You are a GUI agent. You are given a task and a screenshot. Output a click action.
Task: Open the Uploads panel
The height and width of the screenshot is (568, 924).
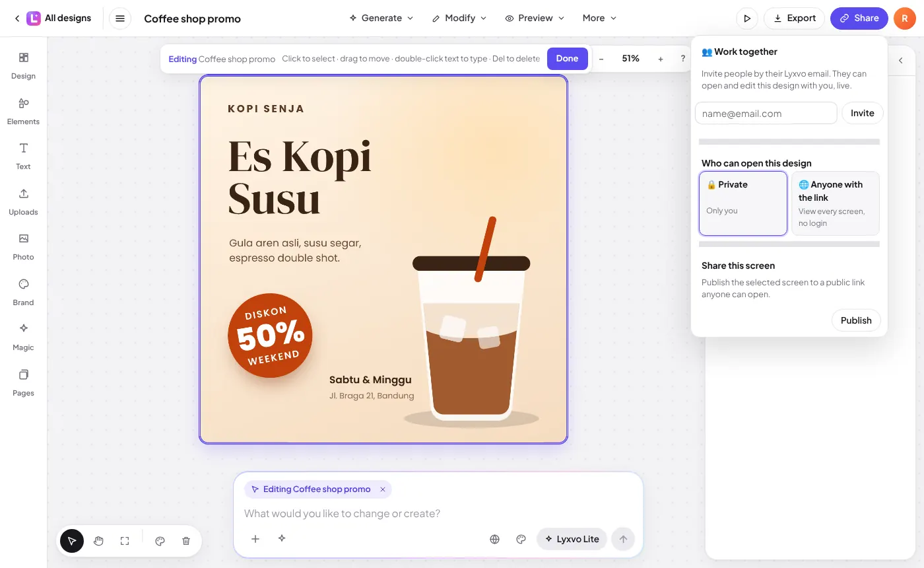(23, 202)
